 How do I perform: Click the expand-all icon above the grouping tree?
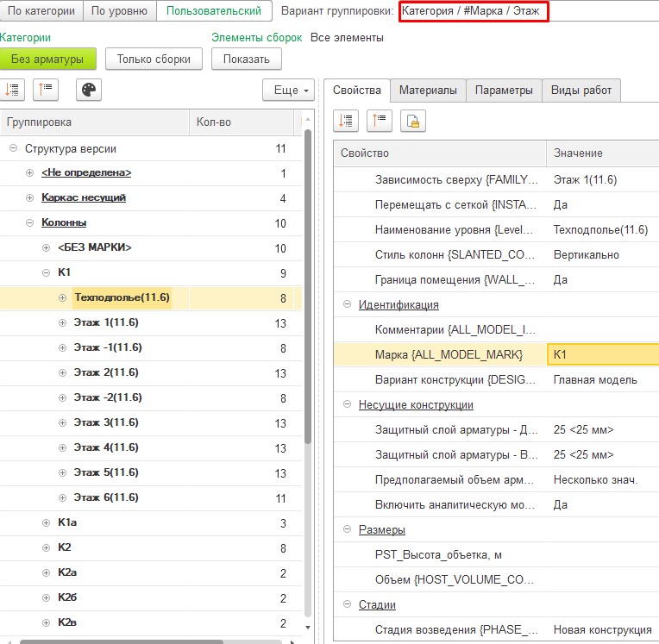(x=13, y=90)
